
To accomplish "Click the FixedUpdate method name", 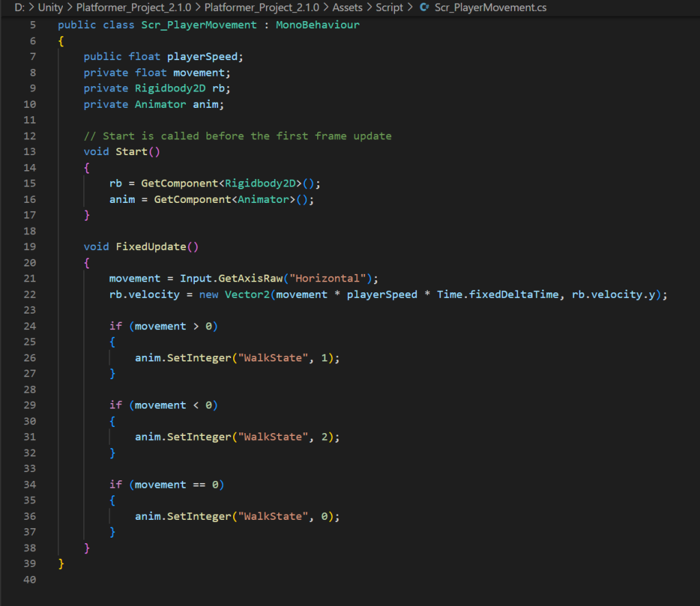I will tap(150, 247).
